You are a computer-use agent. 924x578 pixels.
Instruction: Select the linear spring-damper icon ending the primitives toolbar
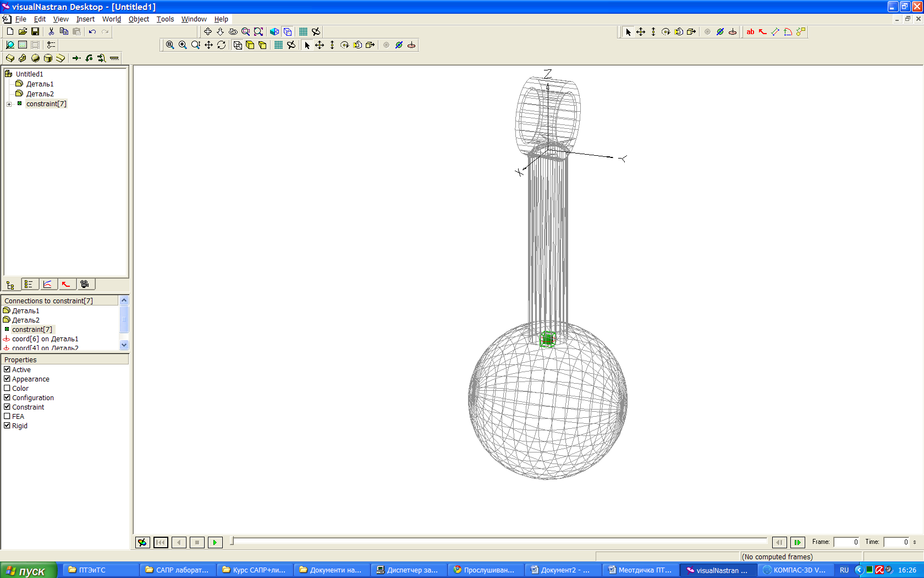click(x=114, y=58)
